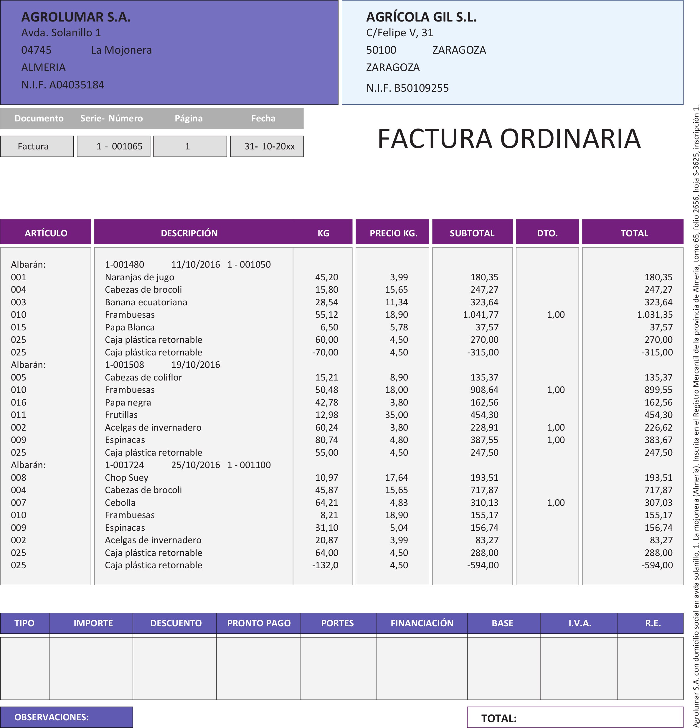The height and width of the screenshot is (728, 700).
Task: Click the Chop Suey item row
Action: pos(127,477)
